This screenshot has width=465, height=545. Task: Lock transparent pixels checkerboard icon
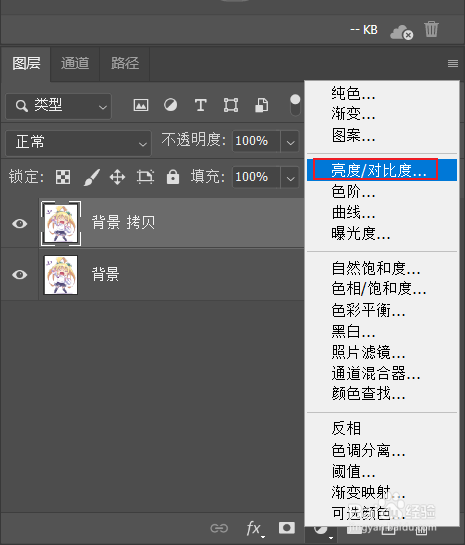[x=63, y=177]
